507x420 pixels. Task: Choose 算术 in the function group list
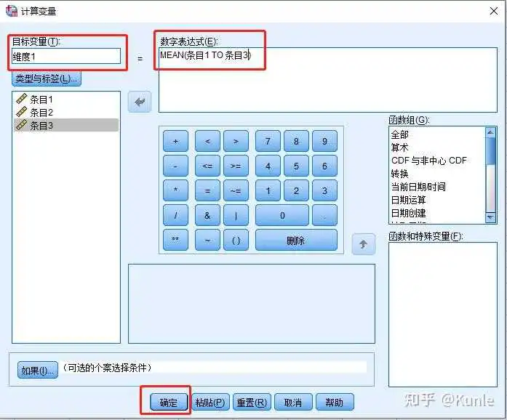click(x=400, y=148)
